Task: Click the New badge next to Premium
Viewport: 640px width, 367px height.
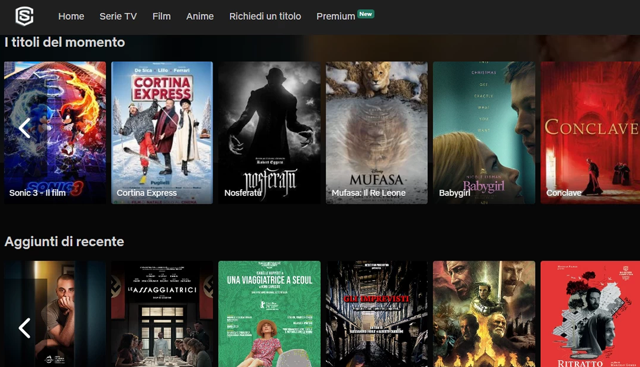Action: tap(365, 14)
